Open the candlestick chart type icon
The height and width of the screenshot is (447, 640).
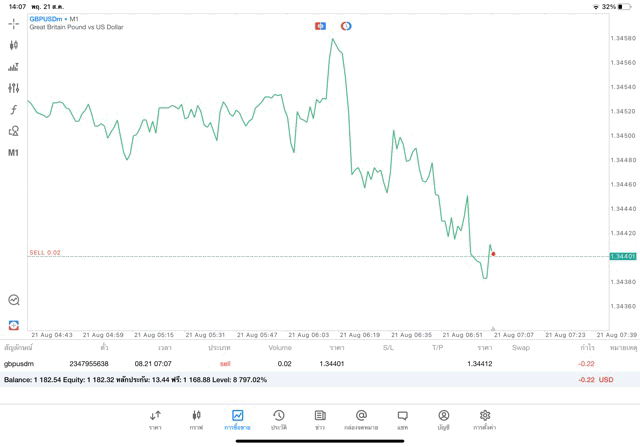[x=13, y=45]
